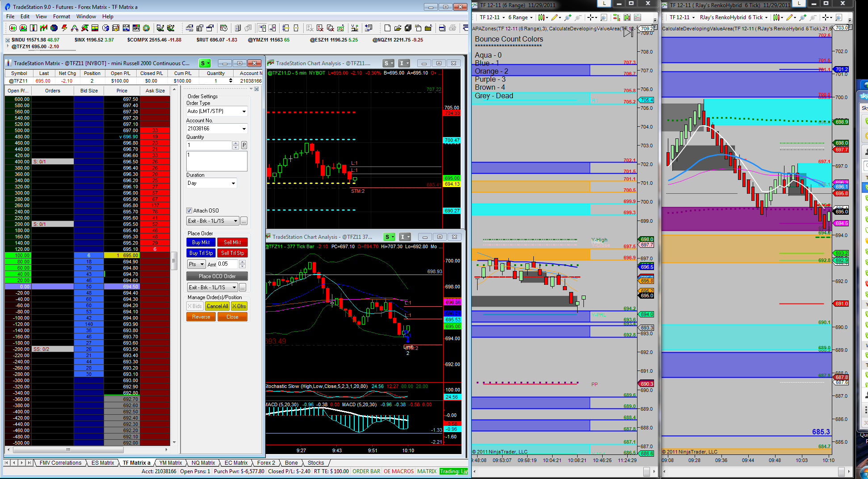
Task: Open instrument TF 12-11 dropdown in 6 Range chart
Action: pyautogui.click(x=492, y=17)
